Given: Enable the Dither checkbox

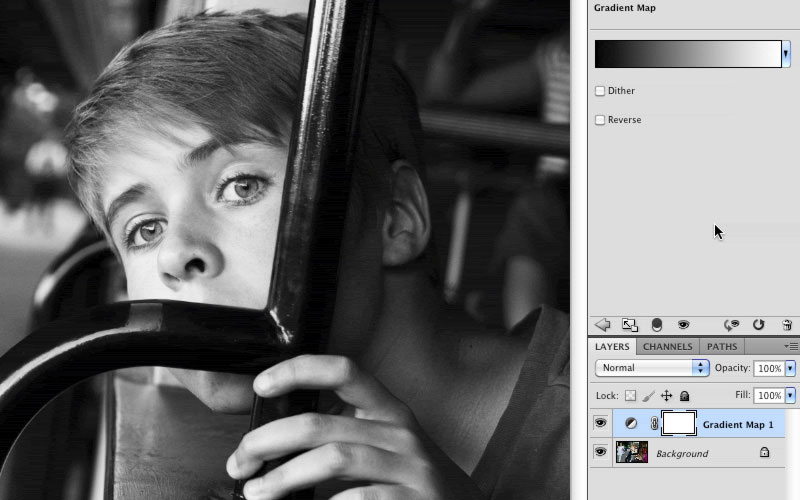Looking at the screenshot, I should (600, 91).
